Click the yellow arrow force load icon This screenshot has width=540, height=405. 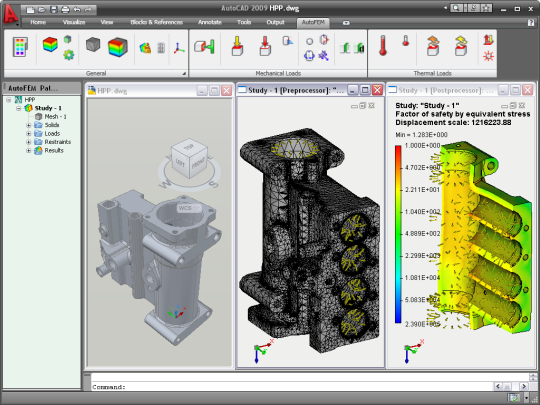point(237,46)
